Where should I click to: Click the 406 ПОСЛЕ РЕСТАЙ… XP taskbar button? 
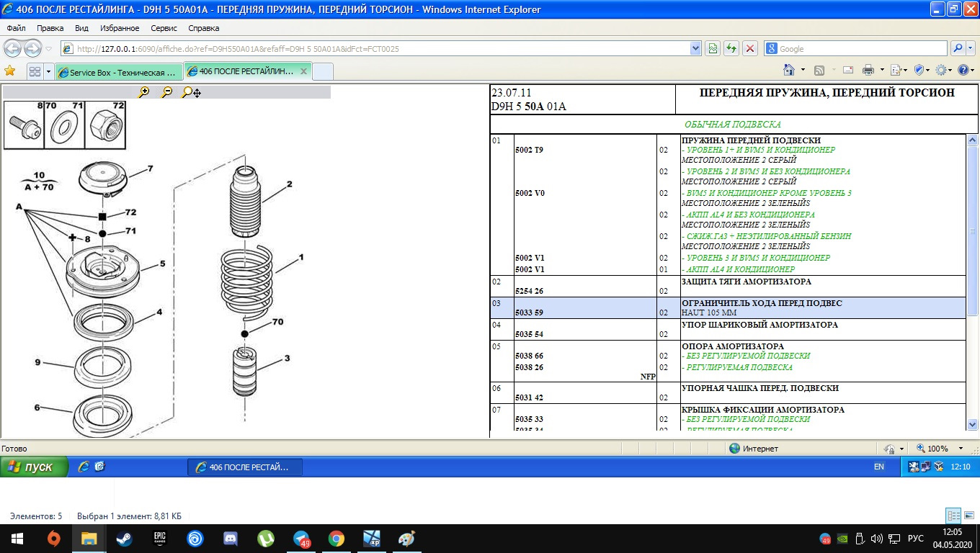click(245, 467)
